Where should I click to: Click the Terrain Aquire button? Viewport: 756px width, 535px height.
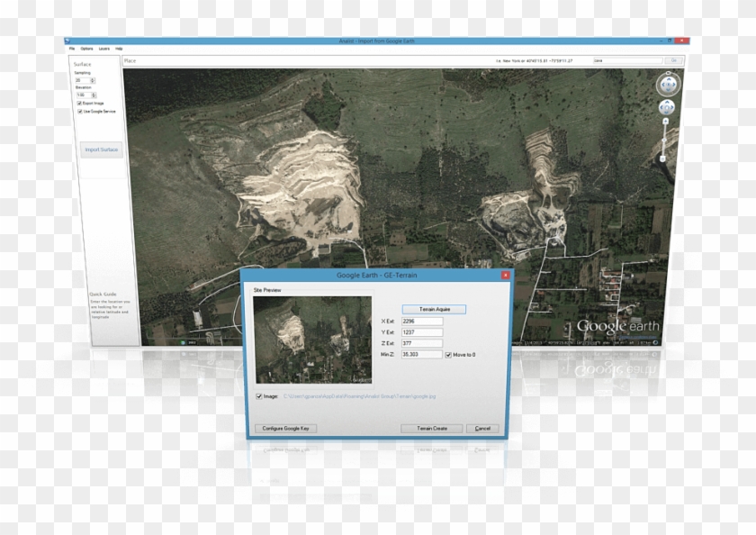(435, 308)
